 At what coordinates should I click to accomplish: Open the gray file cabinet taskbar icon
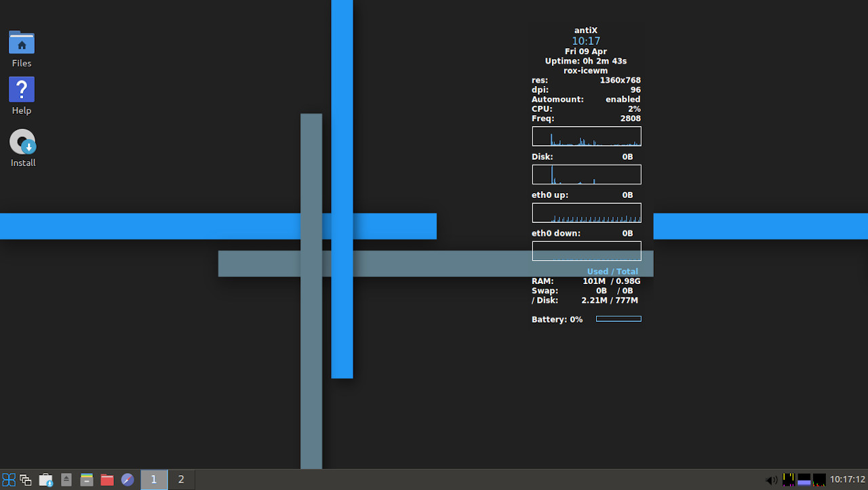coord(87,480)
